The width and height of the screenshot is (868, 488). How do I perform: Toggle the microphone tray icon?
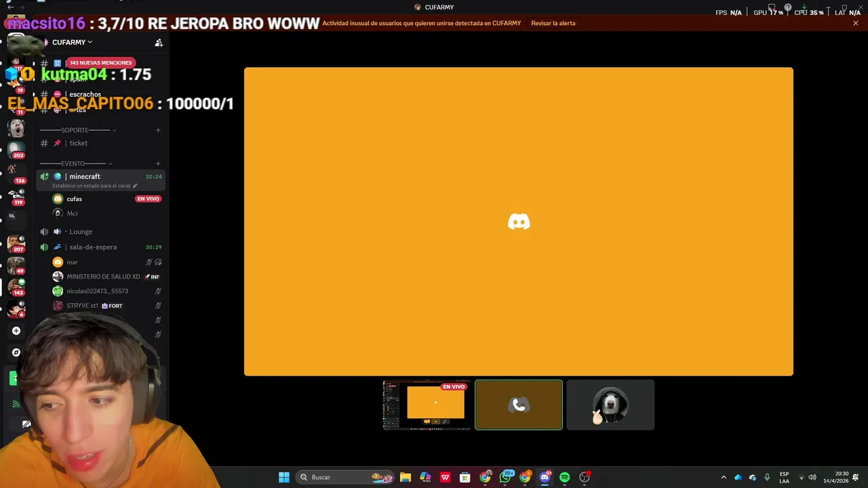coord(767,477)
